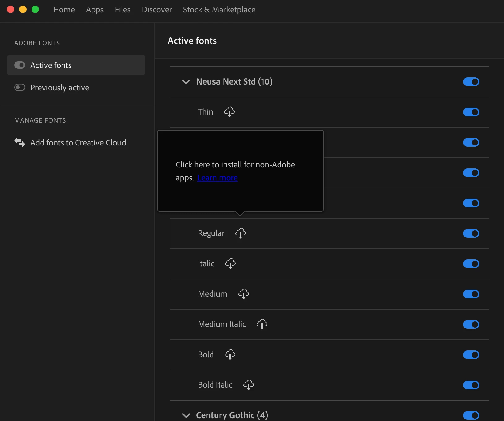Open the Discover tab
This screenshot has width=504, height=421.
pos(157,10)
